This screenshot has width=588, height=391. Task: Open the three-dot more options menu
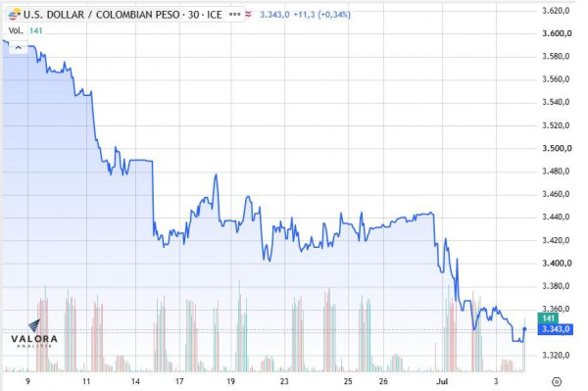[235, 15]
